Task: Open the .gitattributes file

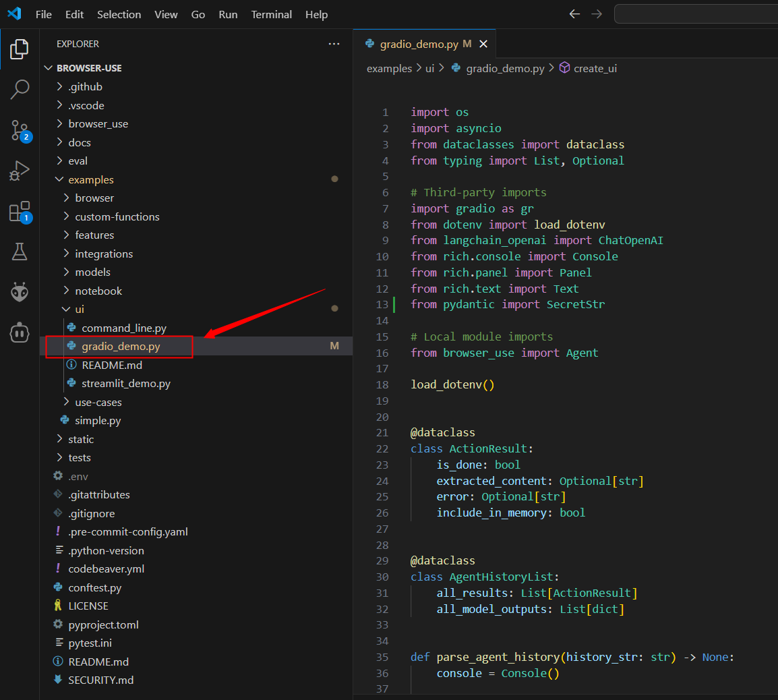Action: click(x=196, y=494)
